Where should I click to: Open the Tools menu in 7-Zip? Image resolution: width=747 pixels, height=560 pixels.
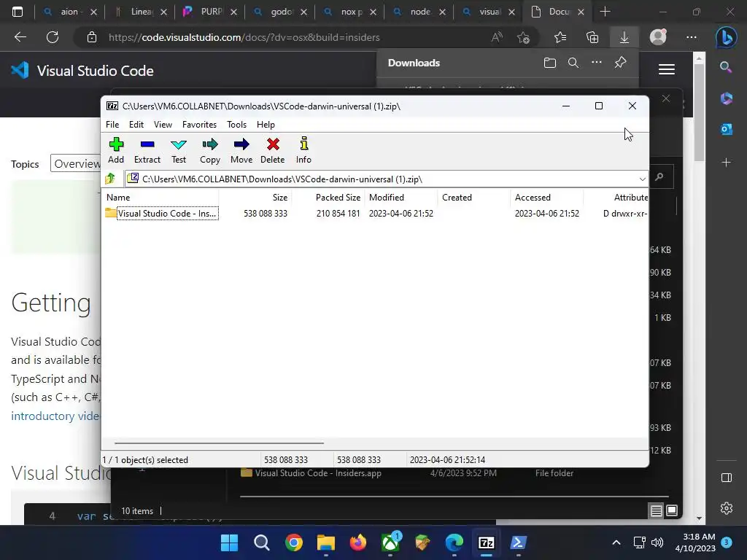point(237,124)
